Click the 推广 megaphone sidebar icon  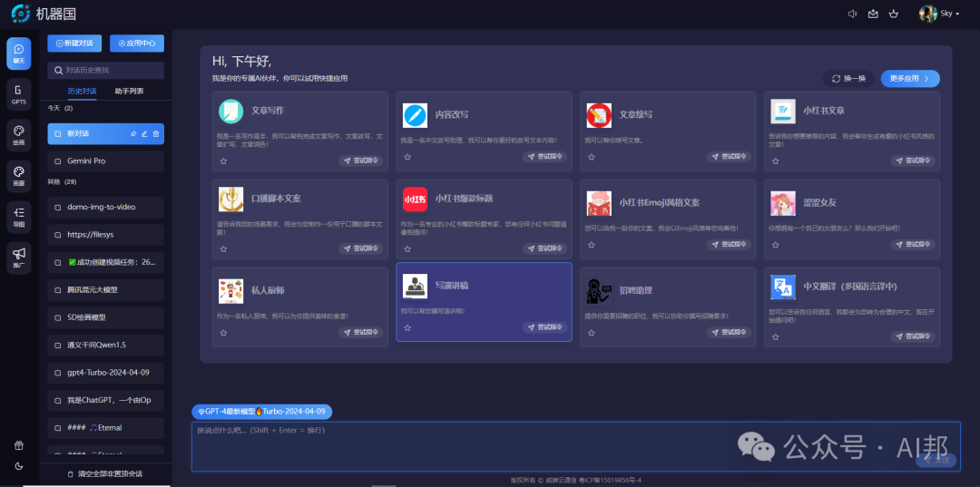point(18,258)
